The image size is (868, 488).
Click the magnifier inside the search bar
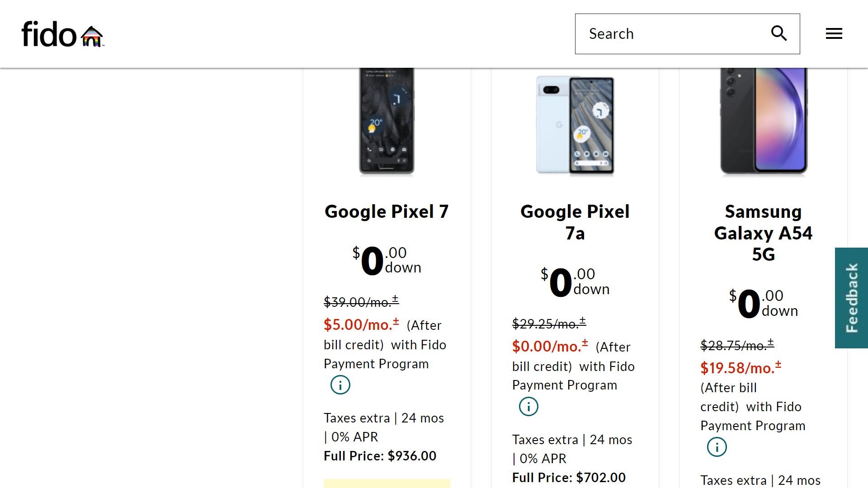(779, 33)
